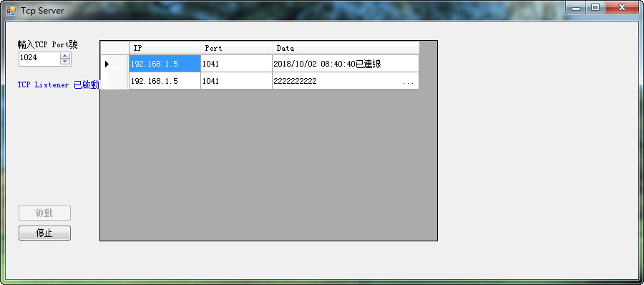Select second row IP cell 192.168.1.5
The width and height of the screenshot is (644, 285).
pyautogui.click(x=165, y=81)
